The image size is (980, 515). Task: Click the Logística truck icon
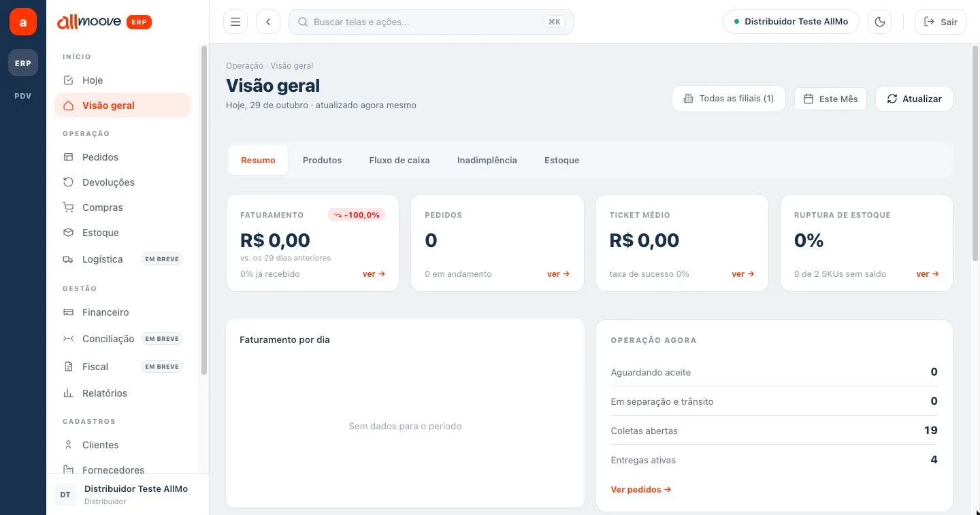[x=68, y=259]
